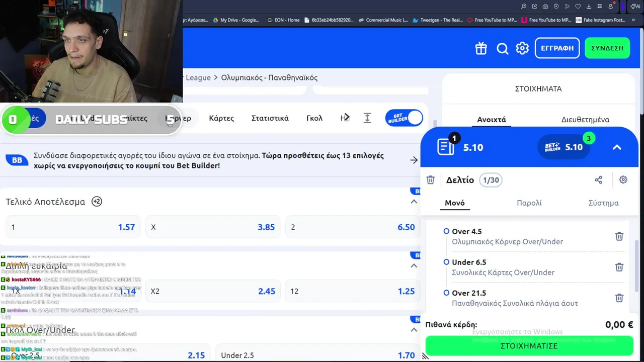Select the Στατιστικά market tab

[270, 118]
